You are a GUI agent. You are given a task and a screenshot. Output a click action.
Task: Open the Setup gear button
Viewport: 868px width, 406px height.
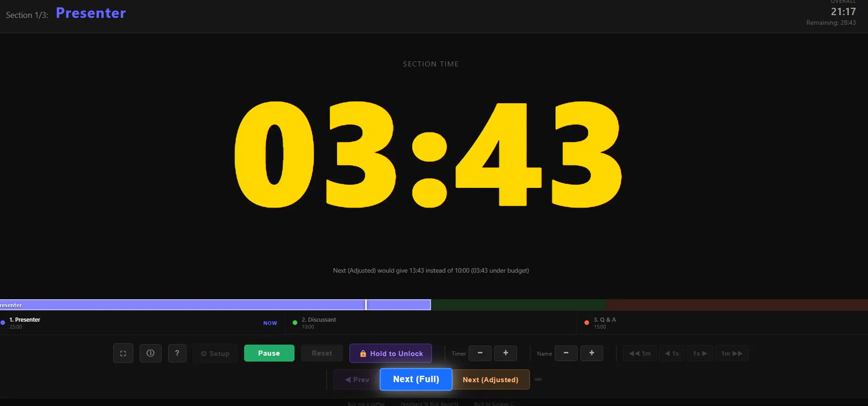(x=215, y=353)
